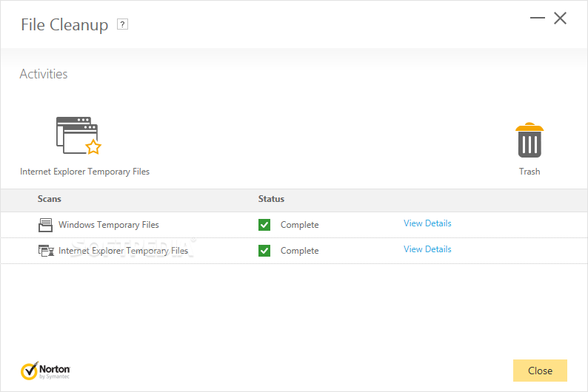
Task: Click the orange-lidded Trash can icon
Action: click(529, 140)
